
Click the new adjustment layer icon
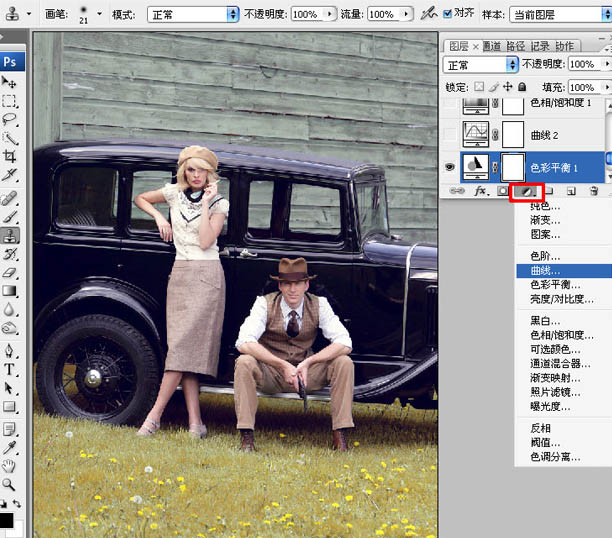click(525, 190)
